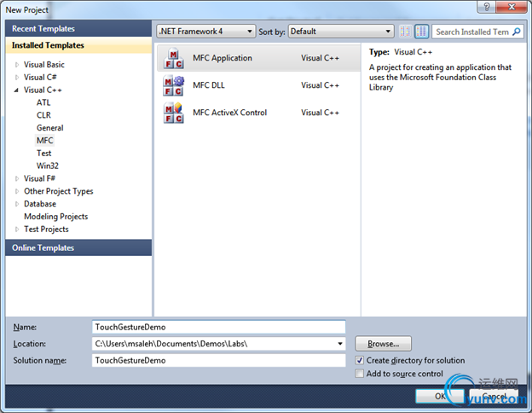The height and width of the screenshot is (413, 532).
Task: Open the Online Templates section
Action: pyautogui.click(x=78, y=247)
